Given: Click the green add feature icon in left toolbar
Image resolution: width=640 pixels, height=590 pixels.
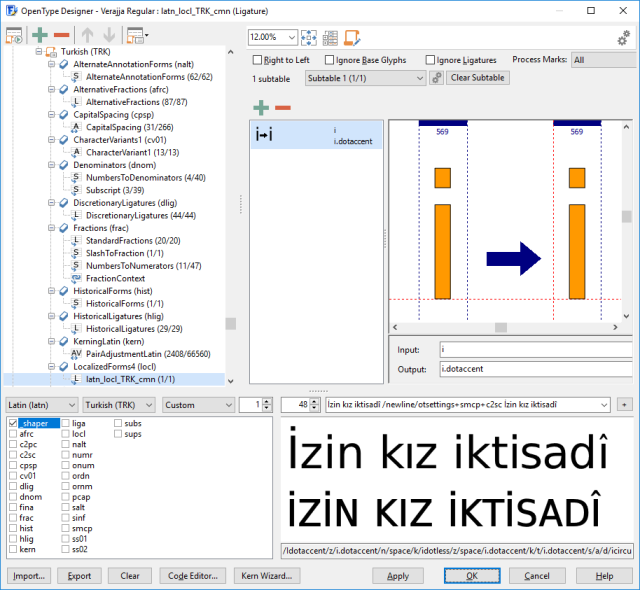Looking at the screenshot, I should (40, 37).
